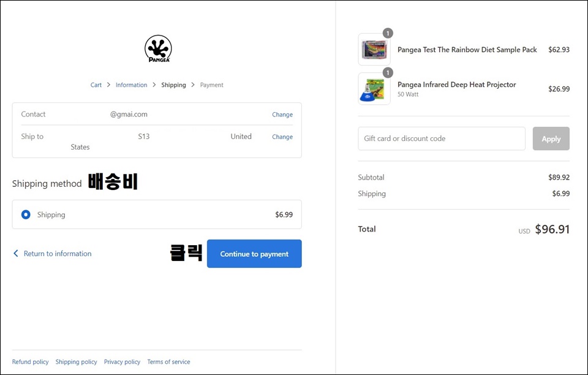The image size is (588, 375).
Task: Click the Contact label
Action: [33, 115]
